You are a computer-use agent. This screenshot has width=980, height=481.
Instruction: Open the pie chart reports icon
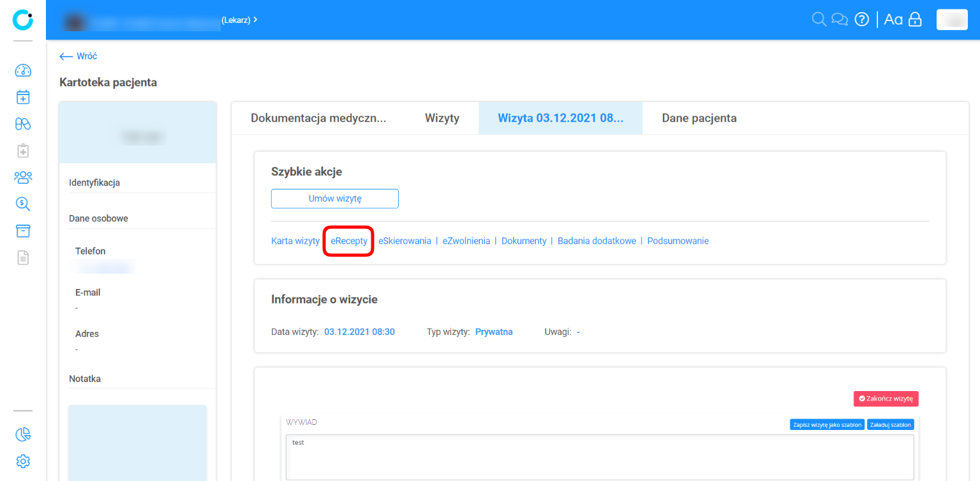point(23,434)
